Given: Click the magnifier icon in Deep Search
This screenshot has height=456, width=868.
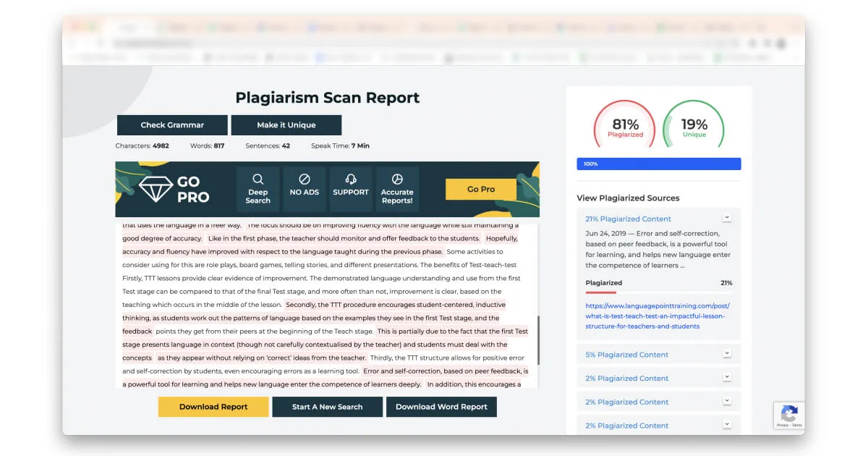Looking at the screenshot, I should [x=258, y=179].
